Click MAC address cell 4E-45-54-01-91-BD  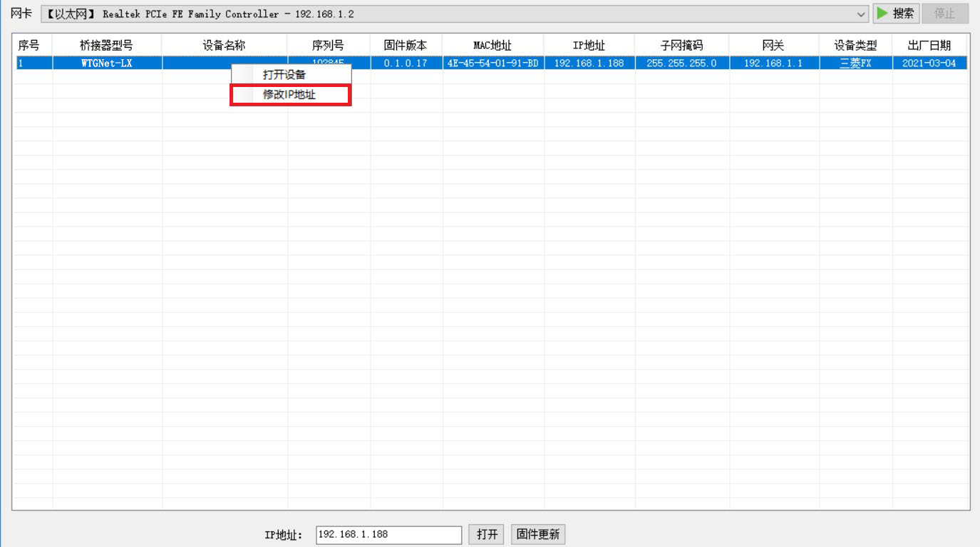[492, 63]
